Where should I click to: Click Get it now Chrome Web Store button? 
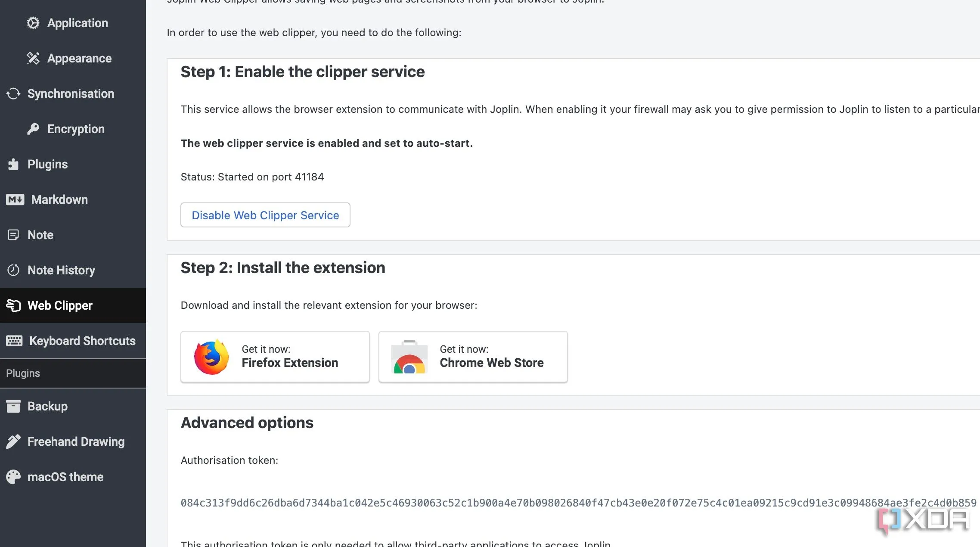point(473,357)
